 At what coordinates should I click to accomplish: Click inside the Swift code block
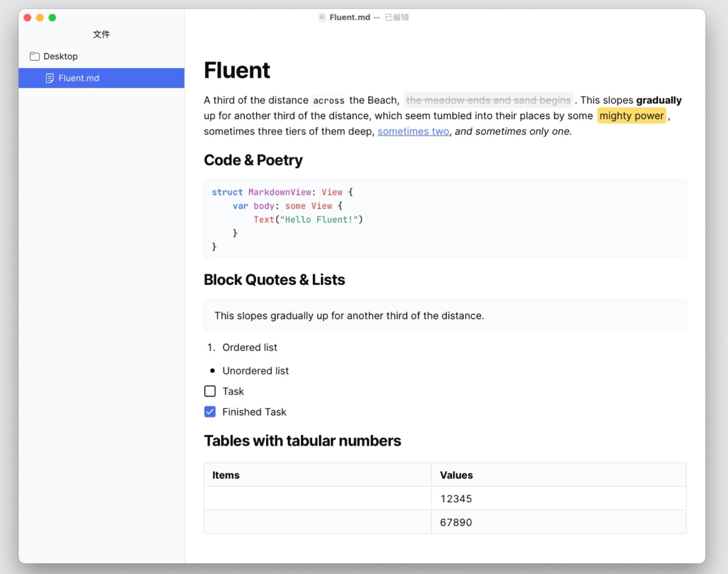pos(445,219)
